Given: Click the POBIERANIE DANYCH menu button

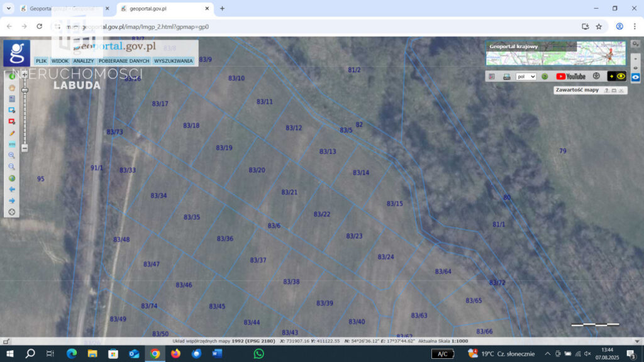Looking at the screenshot, I should click(x=124, y=61).
